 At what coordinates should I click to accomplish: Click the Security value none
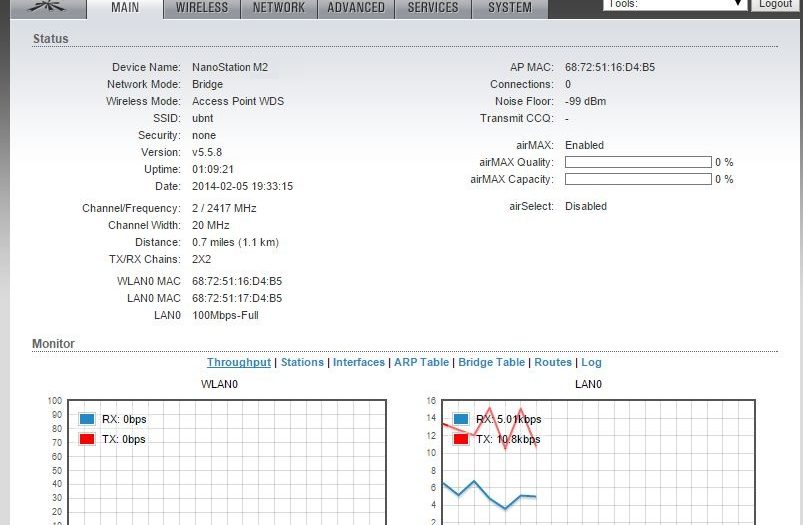(x=204, y=135)
